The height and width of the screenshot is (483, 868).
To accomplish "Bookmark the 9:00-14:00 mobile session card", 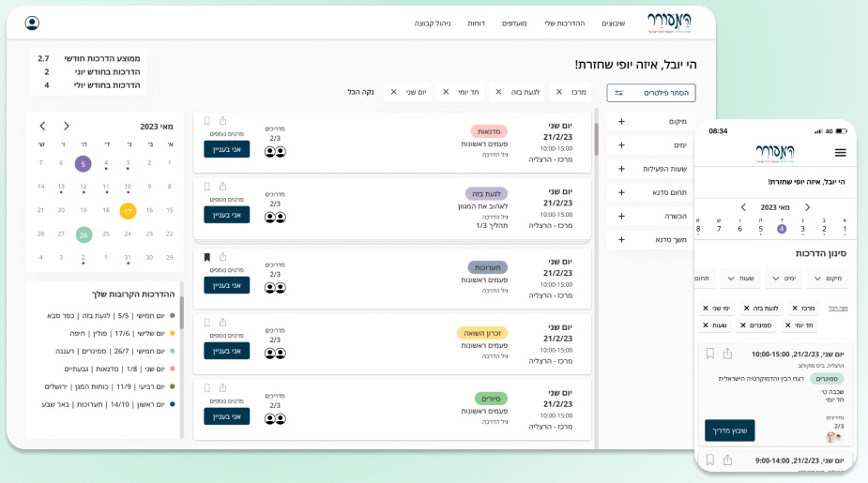I will [710, 460].
